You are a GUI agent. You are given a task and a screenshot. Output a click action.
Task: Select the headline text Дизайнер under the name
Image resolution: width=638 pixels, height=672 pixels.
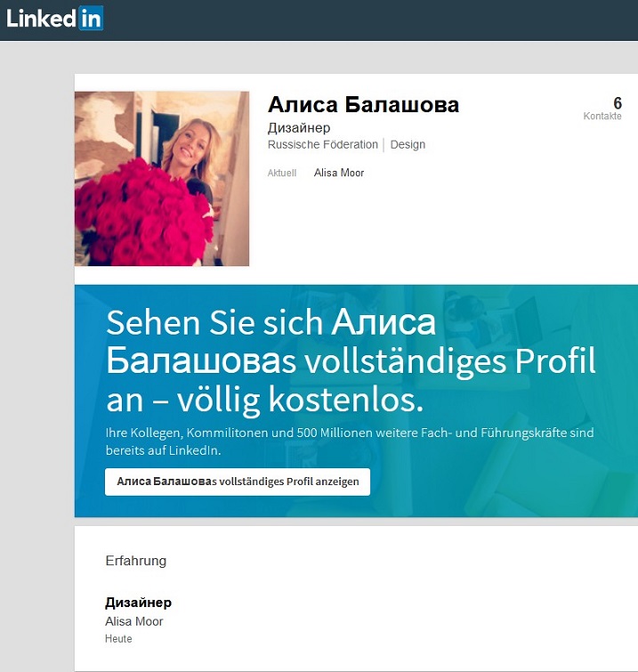(299, 127)
